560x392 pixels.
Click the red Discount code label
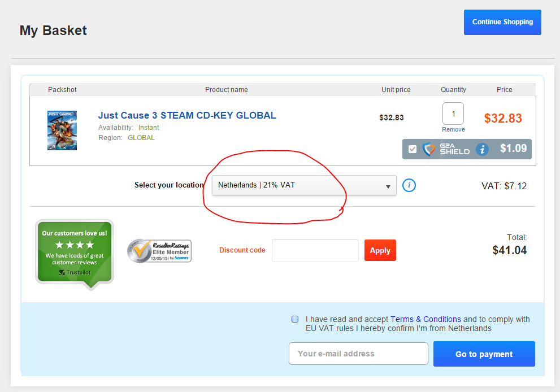[x=242, y=250]
